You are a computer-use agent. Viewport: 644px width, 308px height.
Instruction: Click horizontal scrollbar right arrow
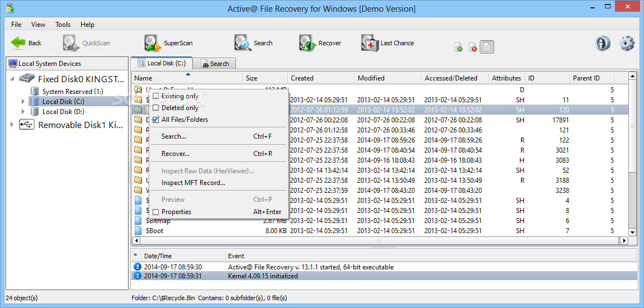click(624, 240)
